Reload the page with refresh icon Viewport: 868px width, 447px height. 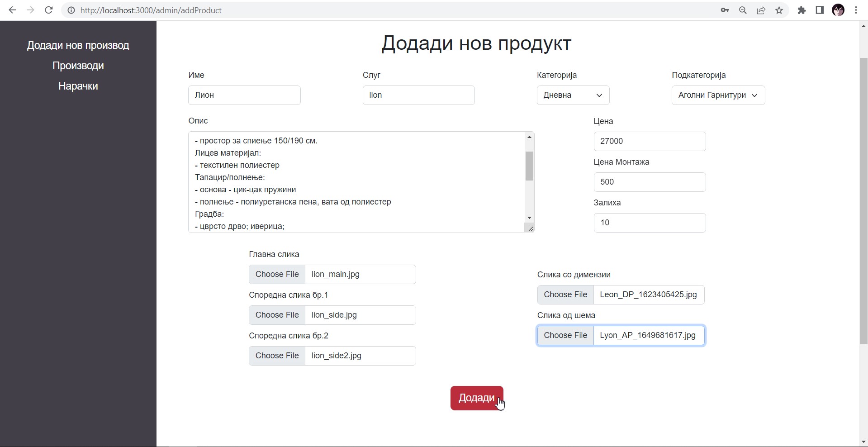point(49,10)
